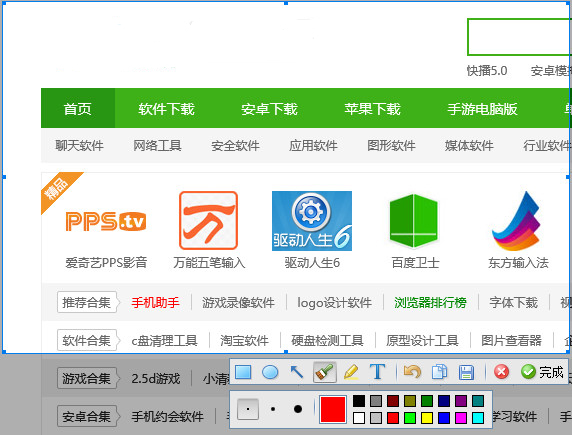Open the 苹果下载 nav tab
This screenshot has height=435, width=572.
point(372,109)
